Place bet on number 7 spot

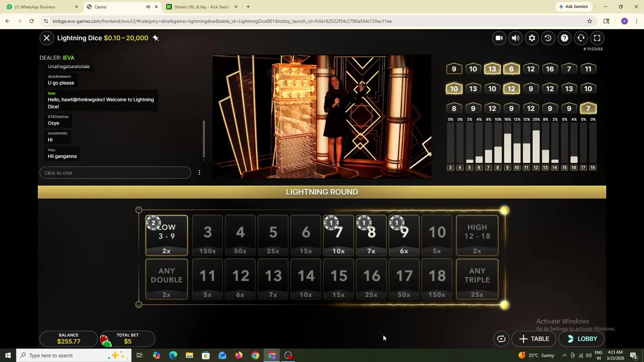(x=339, y=235)
